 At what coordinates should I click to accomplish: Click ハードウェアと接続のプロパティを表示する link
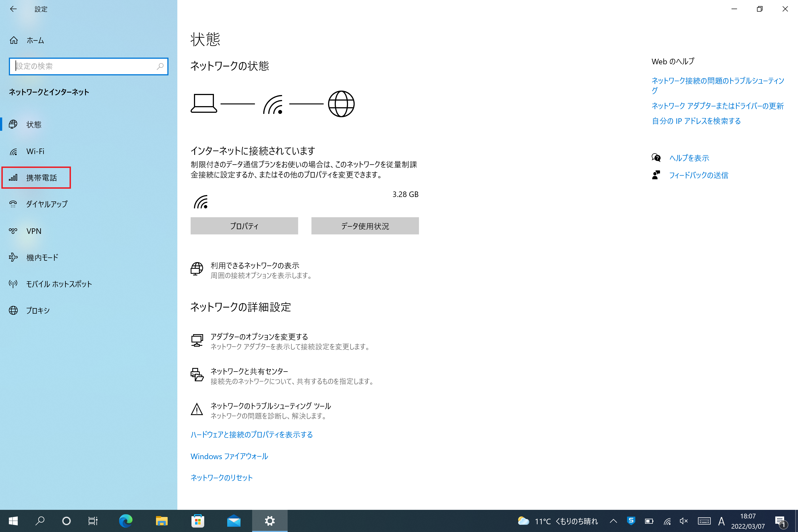coord(252,435)
